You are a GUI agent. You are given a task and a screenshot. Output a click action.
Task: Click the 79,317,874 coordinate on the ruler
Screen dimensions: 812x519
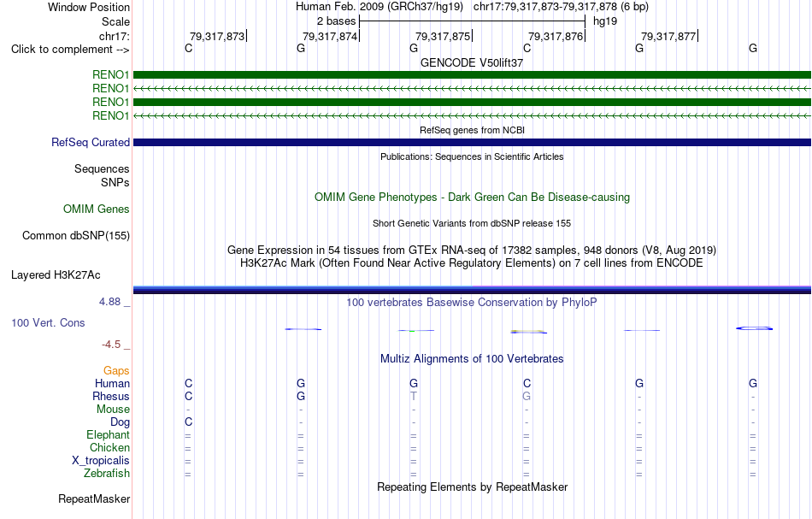(330, 36)
